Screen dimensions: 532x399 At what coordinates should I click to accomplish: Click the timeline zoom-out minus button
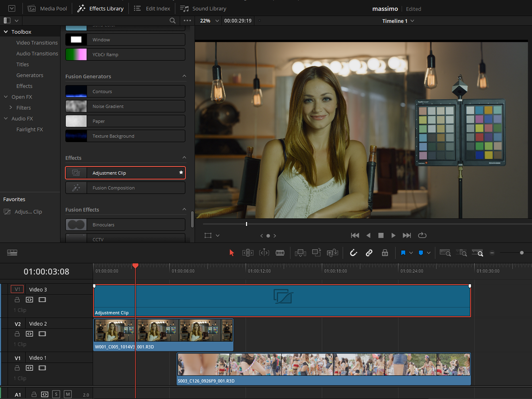click(x=492, y=253)
